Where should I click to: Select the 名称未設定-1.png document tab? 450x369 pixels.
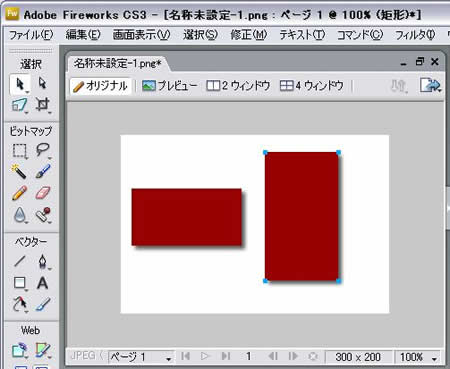[117, 63]
